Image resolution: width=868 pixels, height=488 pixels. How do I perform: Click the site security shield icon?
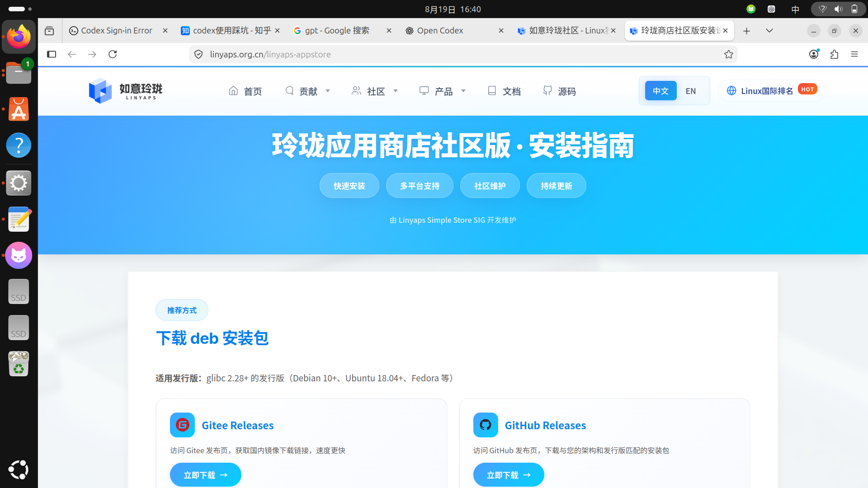198,54
